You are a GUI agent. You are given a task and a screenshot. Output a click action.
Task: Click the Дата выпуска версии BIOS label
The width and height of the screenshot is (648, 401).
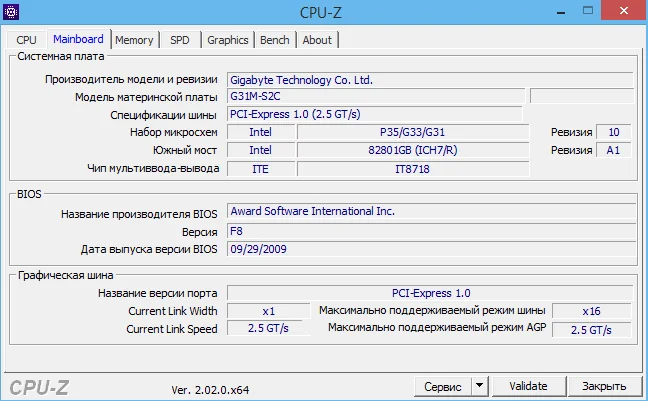tap(149, 249)
